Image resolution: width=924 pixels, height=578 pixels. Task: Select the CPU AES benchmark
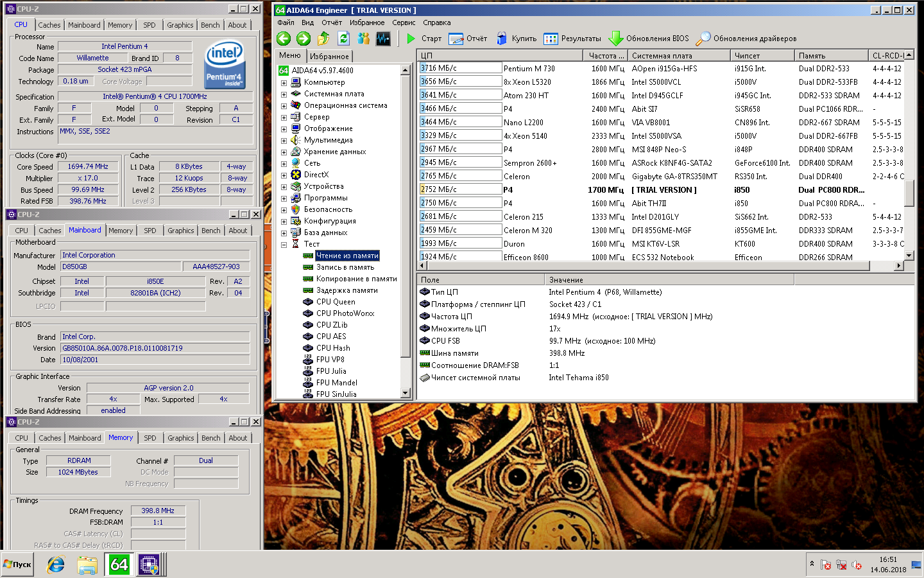331,337
